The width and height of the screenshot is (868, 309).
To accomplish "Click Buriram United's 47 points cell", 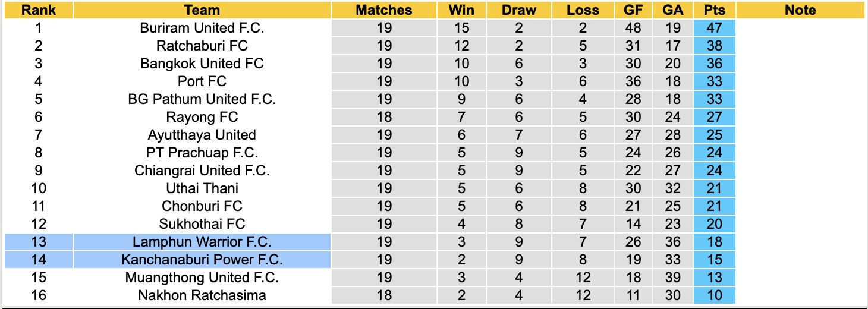I will click(x=714, y=28).
